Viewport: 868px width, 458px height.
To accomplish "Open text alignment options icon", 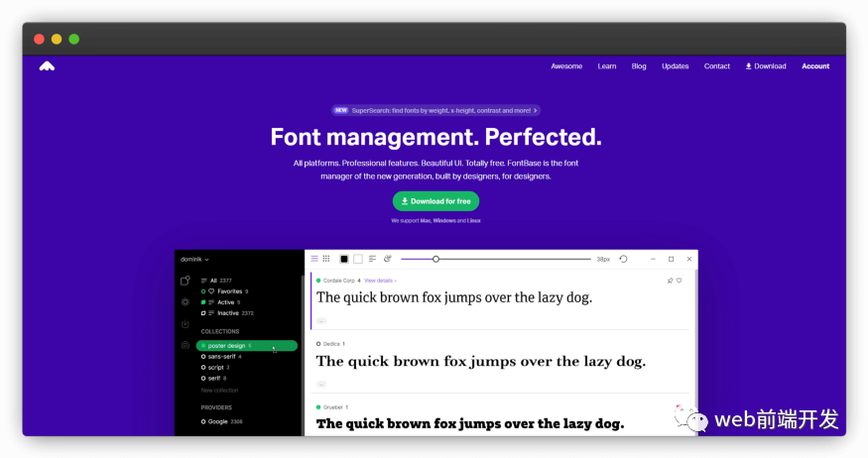I will [x=373, y=259].
